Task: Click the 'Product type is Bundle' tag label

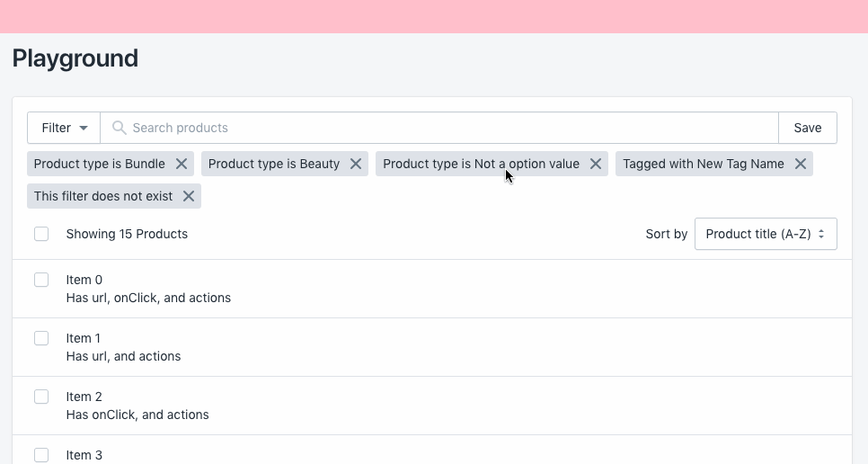Action: pos(99,164)
